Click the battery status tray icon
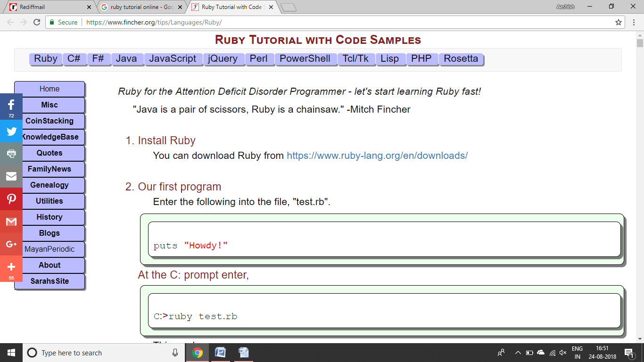Viewport: 644px width, 362px height. click(529, 353)
